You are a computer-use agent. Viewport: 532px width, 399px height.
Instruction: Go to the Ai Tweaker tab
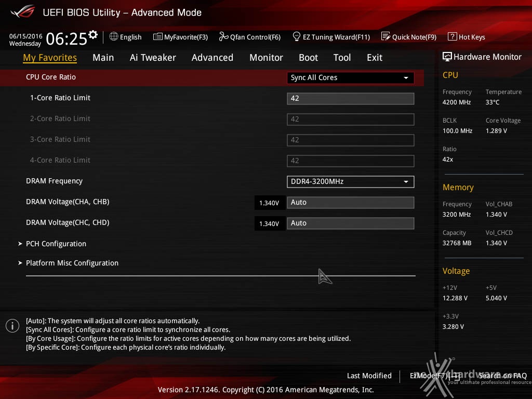tap(153, 58)
